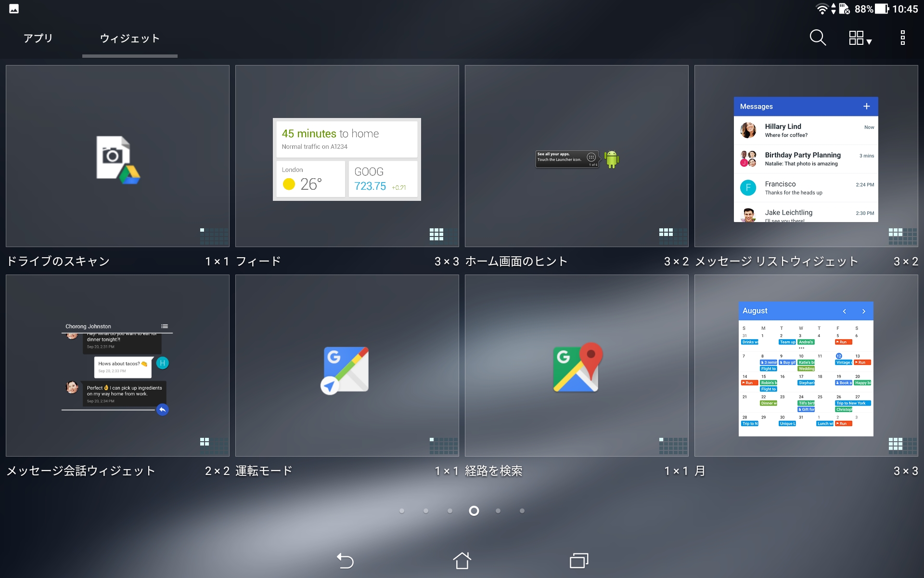Click the Jake Leichtling message row
Image resolution: width=924 pixels, height=578 pixels.
pos(806,212)
